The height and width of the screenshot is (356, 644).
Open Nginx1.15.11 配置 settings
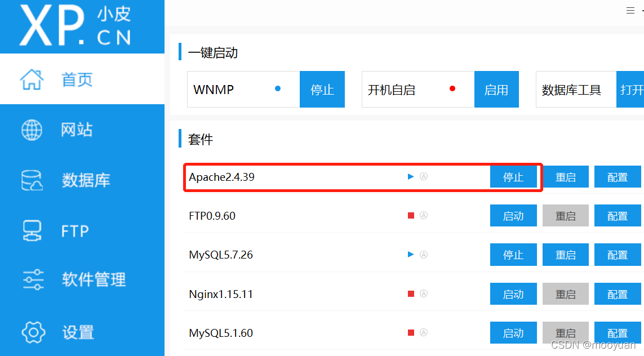(x=618, y=293)
